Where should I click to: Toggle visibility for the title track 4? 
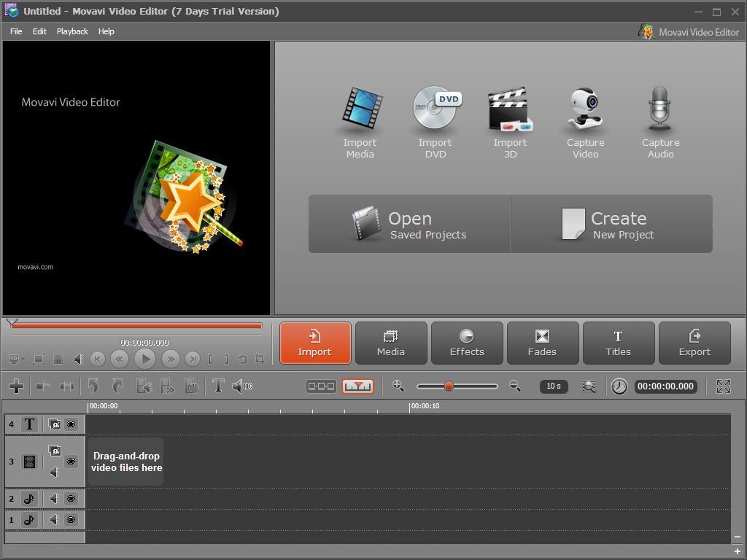point(70,424)
